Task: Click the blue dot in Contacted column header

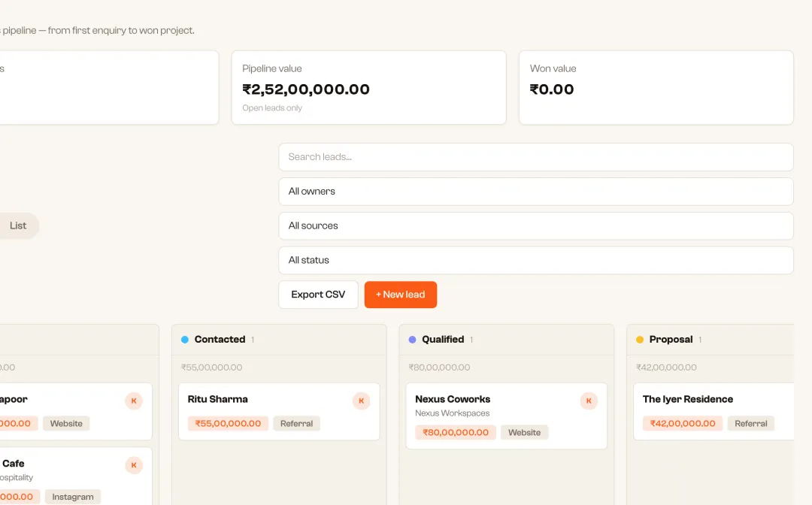Action: 185,340
